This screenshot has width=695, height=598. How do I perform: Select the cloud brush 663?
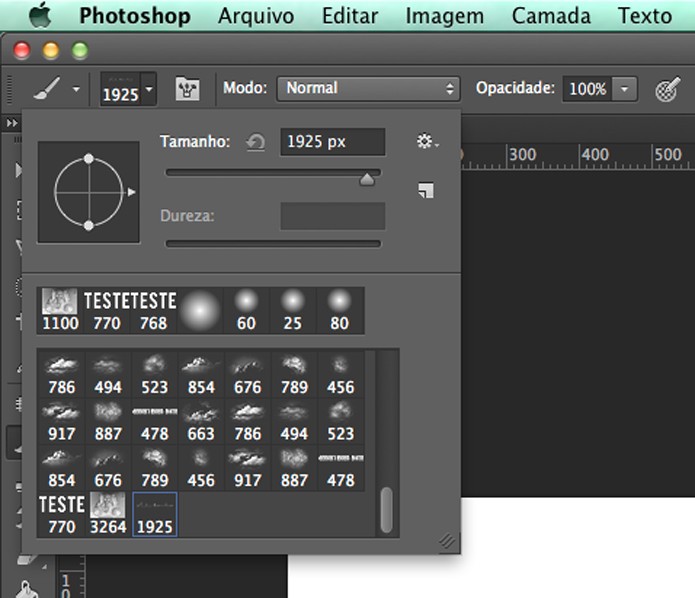[x=201, y=422]
